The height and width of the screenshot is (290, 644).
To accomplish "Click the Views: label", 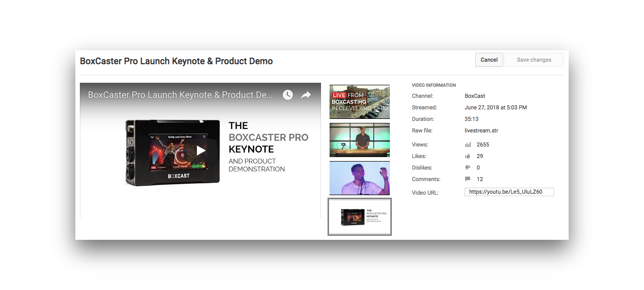I will click(420, 144).
